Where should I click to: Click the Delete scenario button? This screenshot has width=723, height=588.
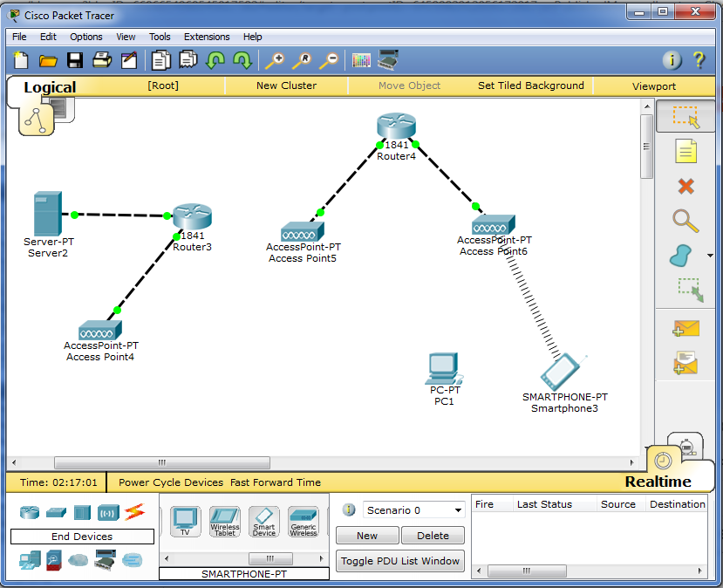pos(433,536)
